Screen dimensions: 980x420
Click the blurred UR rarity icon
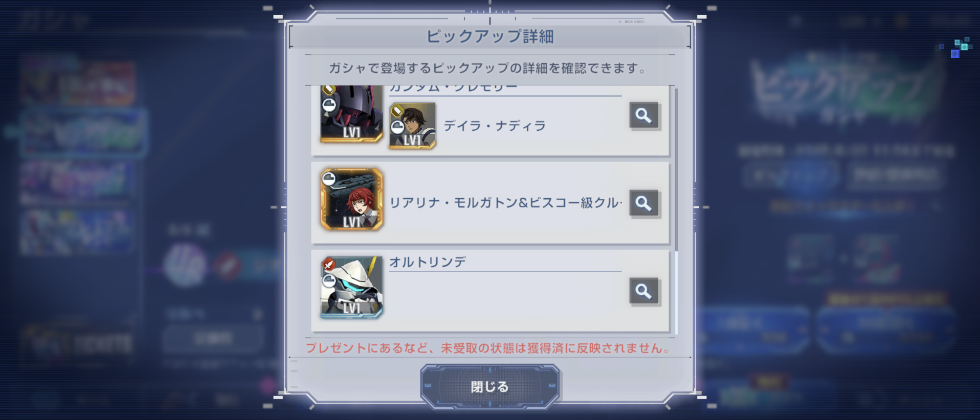point(185,265)
